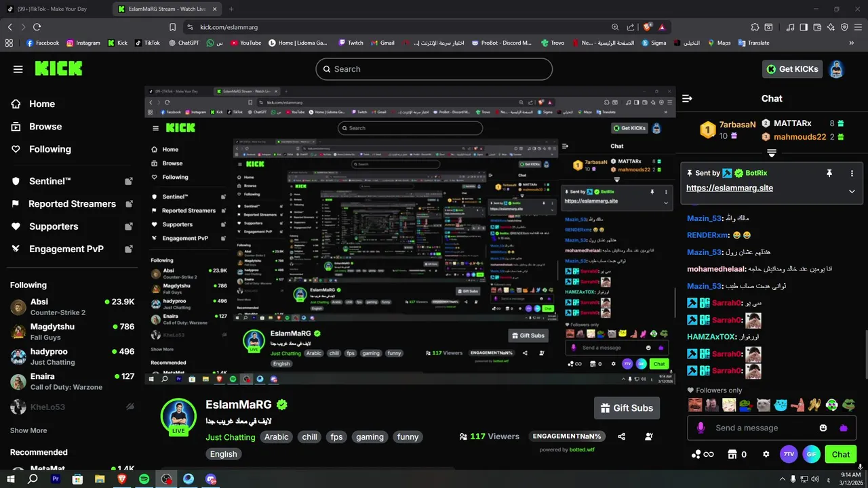Click EslamMaRG streamer avatar
The height and width of the screenshot is (488, 868).
tap(178, 416)
